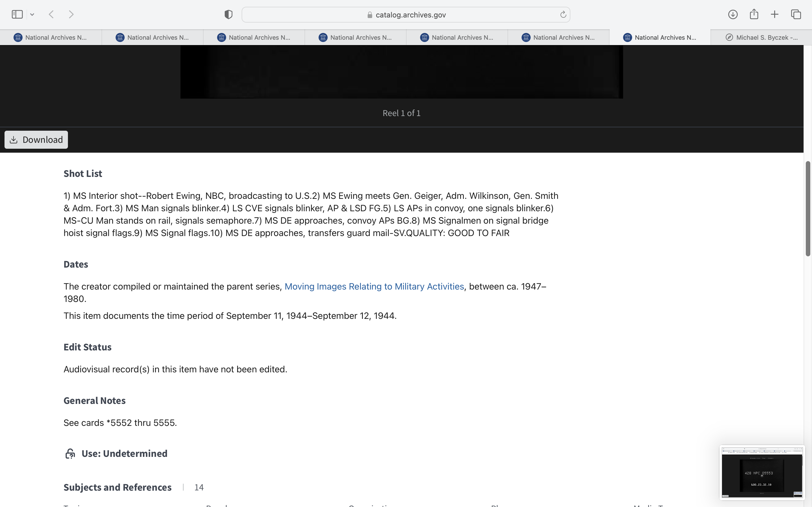Switch to the Michael S. Byczek tab
This screenshot has height=507, width=812.
point(761,37)
